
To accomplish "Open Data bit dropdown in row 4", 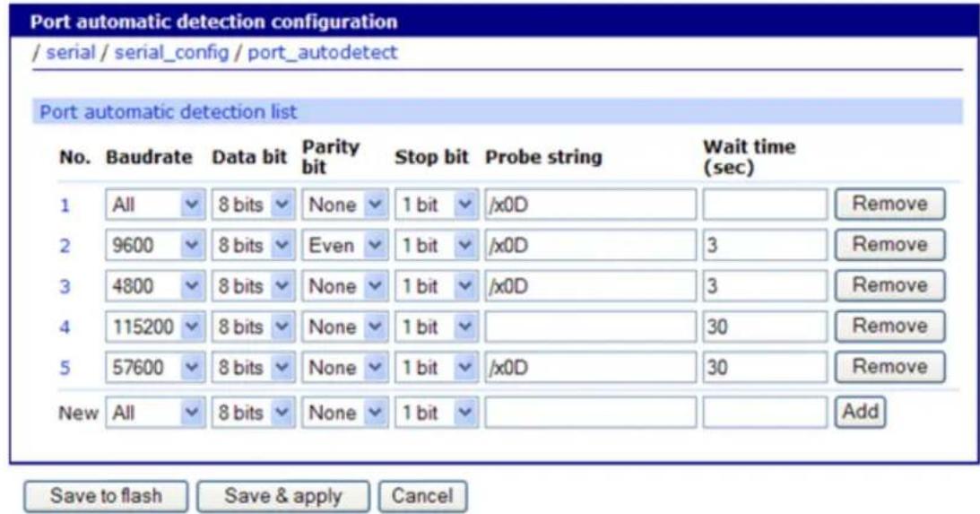I will pyautogui.click(x=253, y=327).
